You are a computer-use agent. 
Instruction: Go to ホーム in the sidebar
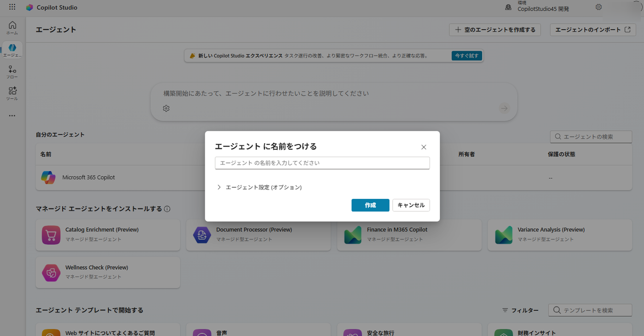coord(12,28)
